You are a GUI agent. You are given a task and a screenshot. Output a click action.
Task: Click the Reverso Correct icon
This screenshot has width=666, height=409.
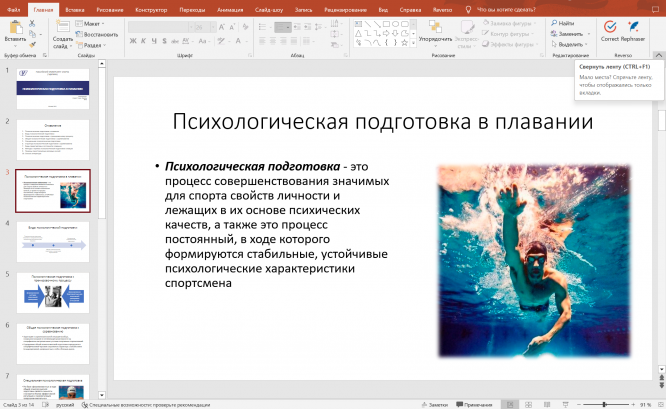click(610, 27)
